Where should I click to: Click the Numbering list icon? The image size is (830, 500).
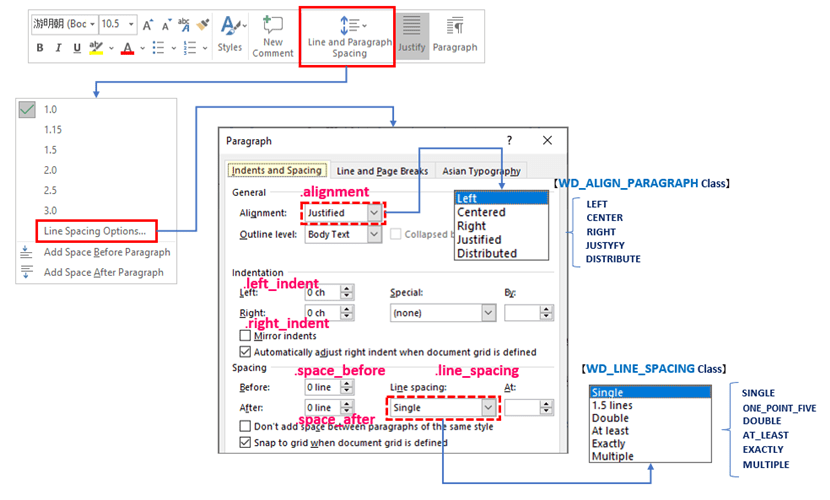point(190,48)
